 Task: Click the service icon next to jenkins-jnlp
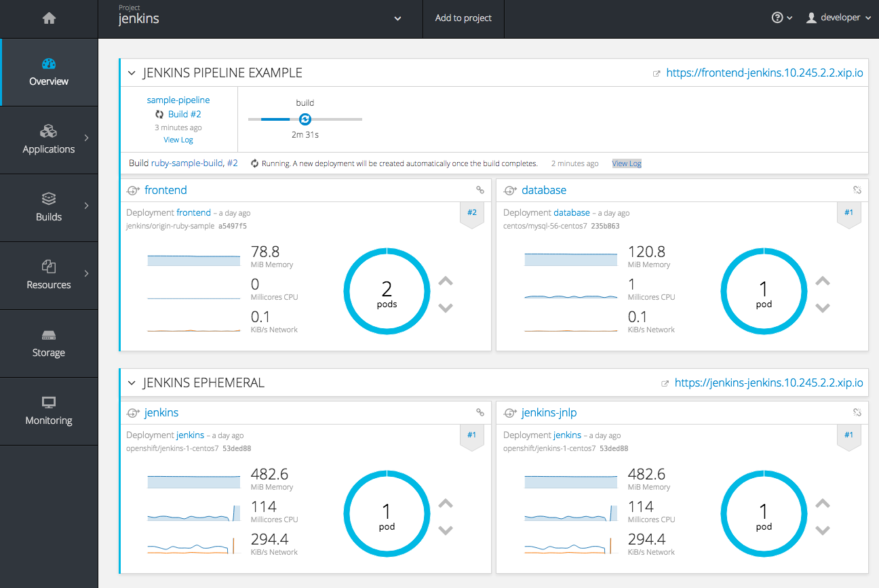click(x=509, y=412)
